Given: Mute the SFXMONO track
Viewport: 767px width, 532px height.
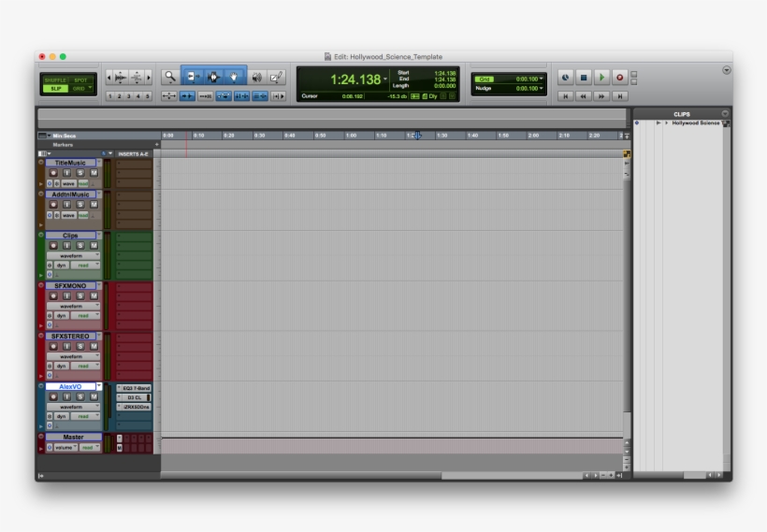Looking at the screenshot, I should pos(94,296).
